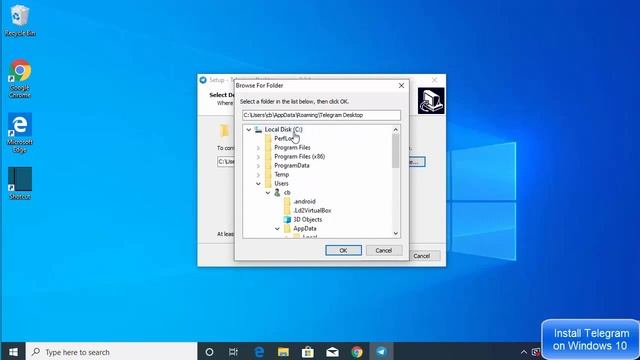Select the Program Files folder

tap(292, 147)
